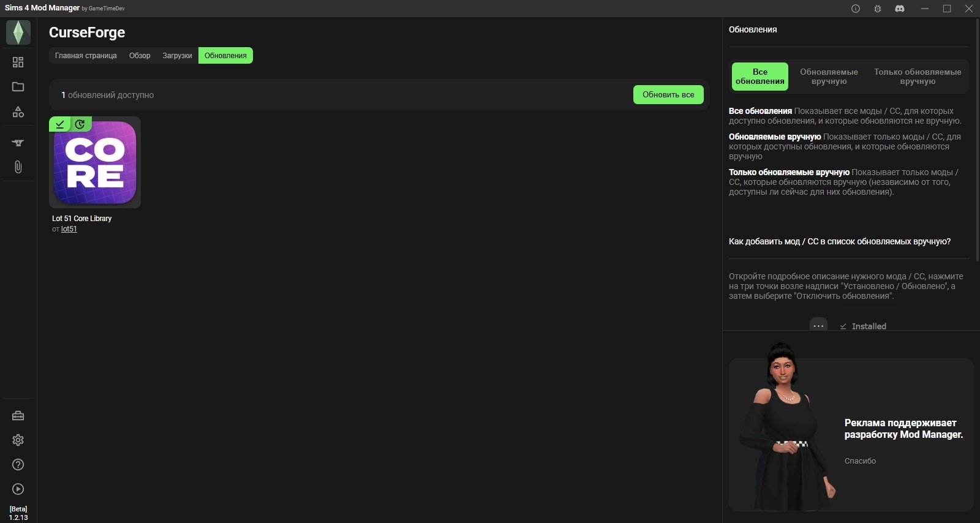The image size is (980, 523).
Task: Open settings gear in sidebar
Action: pos(18,440)
